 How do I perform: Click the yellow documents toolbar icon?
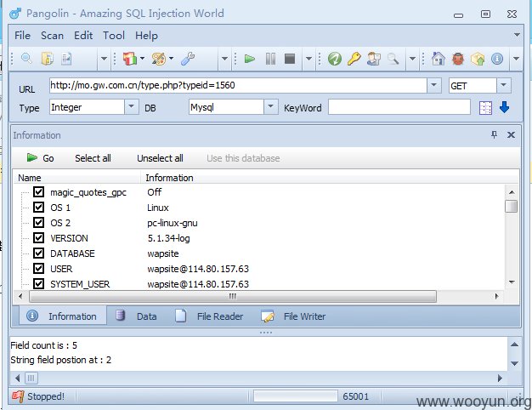[47, 59]
